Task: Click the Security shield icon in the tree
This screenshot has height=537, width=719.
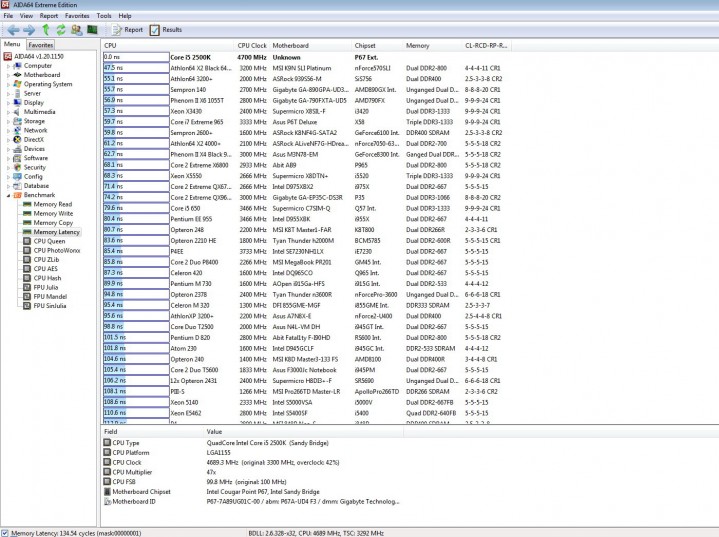Action: point(17,167)
